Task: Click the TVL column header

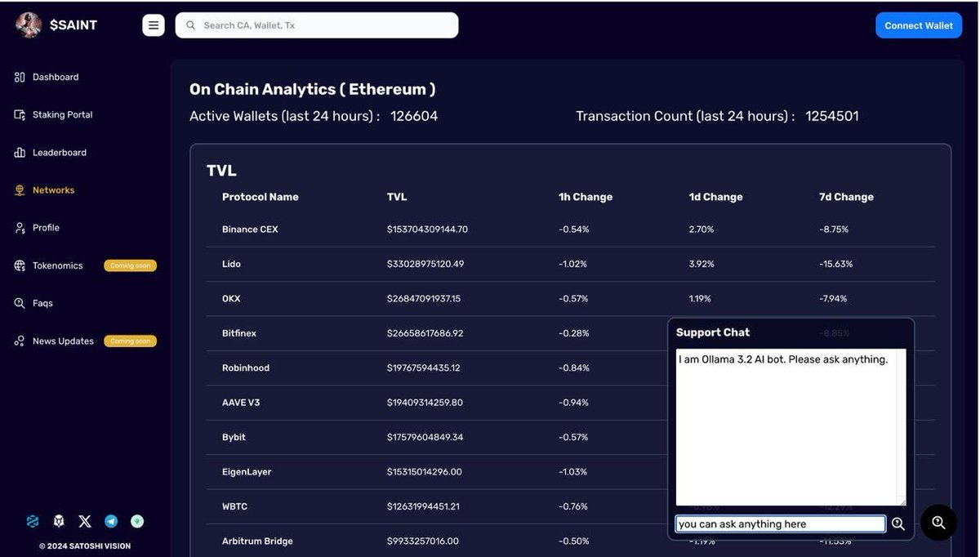Action: 397,197
